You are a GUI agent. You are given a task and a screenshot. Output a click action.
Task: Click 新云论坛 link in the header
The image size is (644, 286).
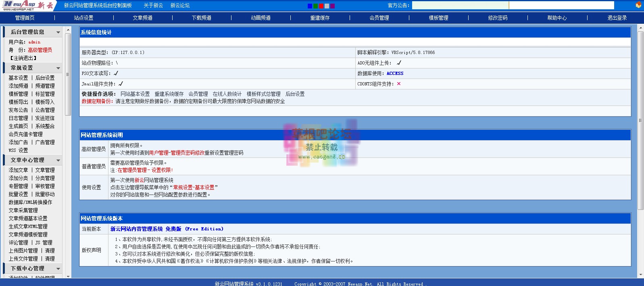point(180,5)
